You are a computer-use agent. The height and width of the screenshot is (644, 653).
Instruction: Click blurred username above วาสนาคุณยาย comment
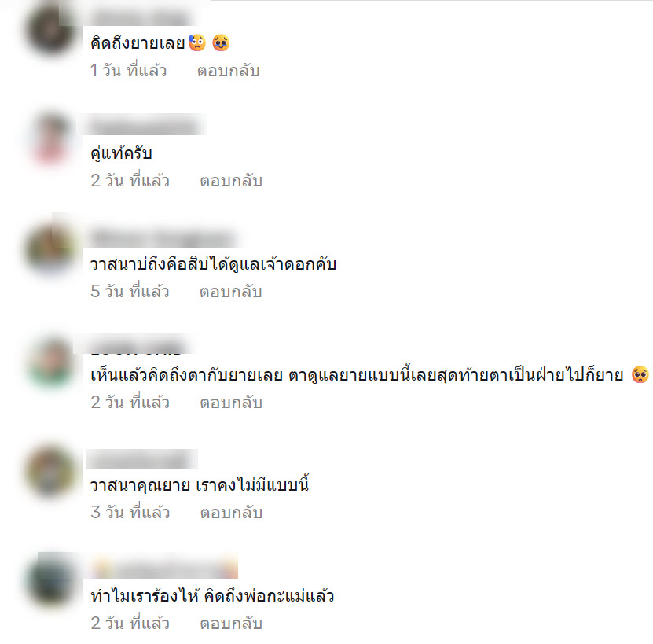pos(141,460)
